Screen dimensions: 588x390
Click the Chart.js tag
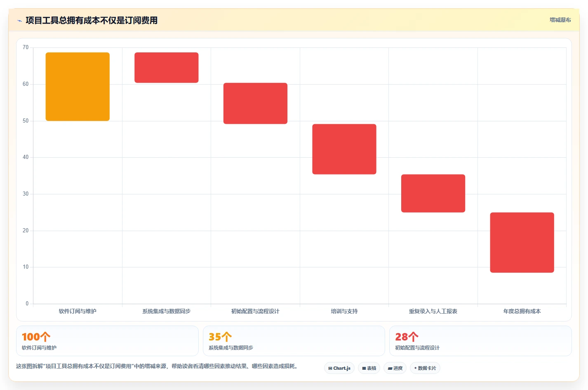click(339, 368)
